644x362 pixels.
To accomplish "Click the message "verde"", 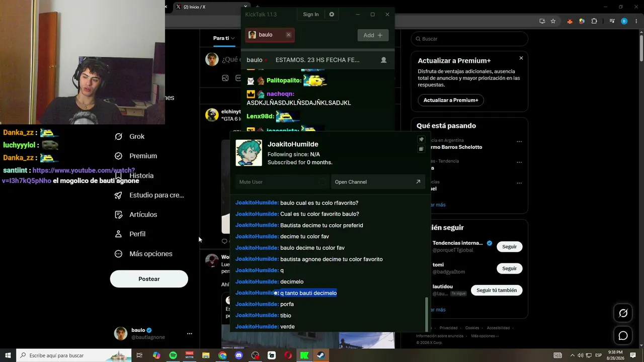I will pos(287,327).
